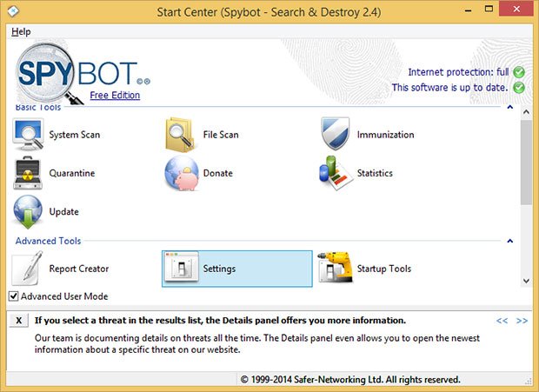Open the Statistics chart icon

336,173
